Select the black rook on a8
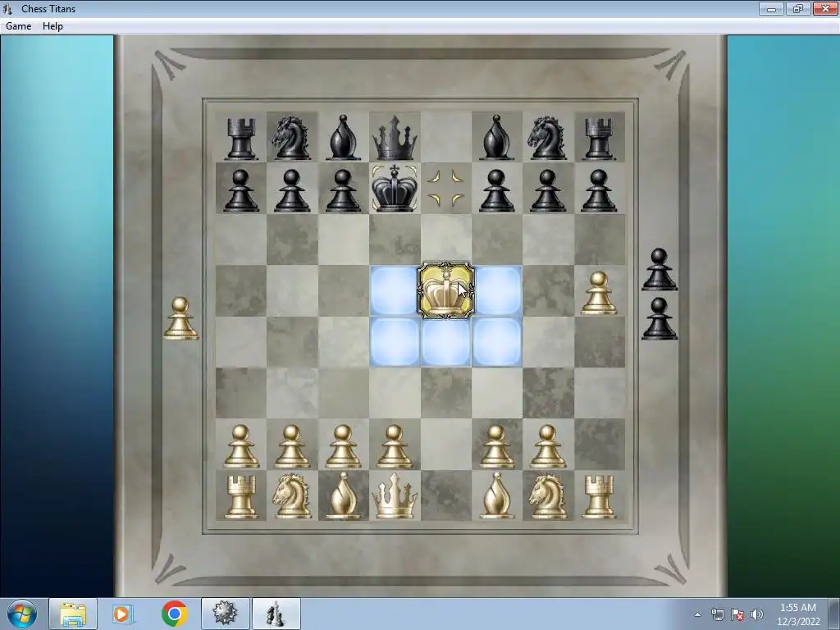Viewport: 840px width, 630px height. click(x=241, y=139)
